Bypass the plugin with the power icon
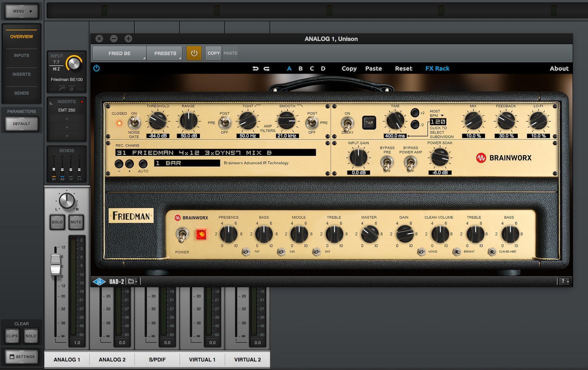This screenshot has height=370, width=588. point(97,68)
